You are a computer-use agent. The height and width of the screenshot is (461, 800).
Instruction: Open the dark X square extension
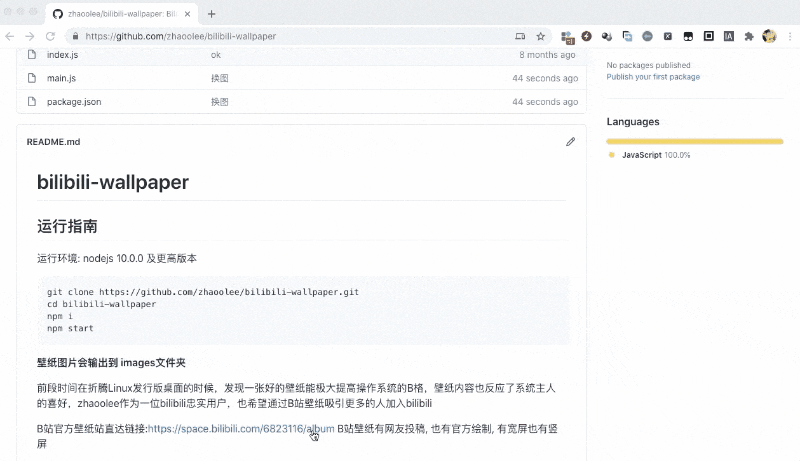pos(668,36)
